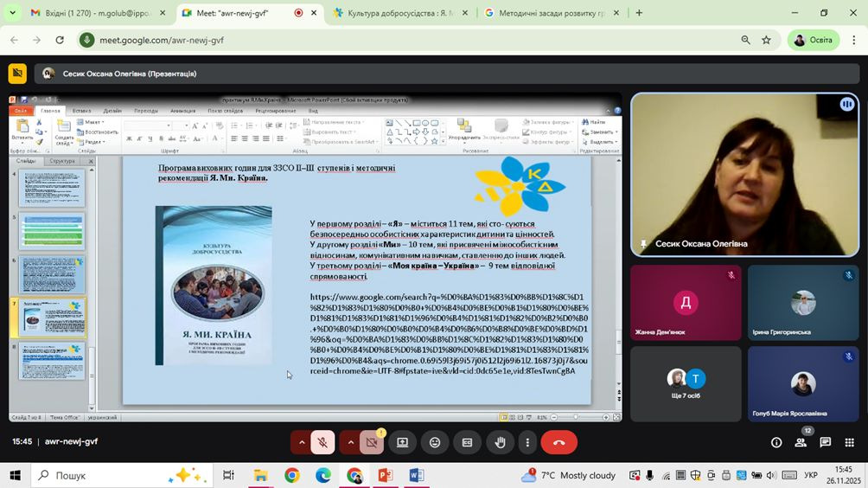Open the Chrome tab search dropdown
The image size is (868, 488).
pyautogui.click(x=12, y=13)
